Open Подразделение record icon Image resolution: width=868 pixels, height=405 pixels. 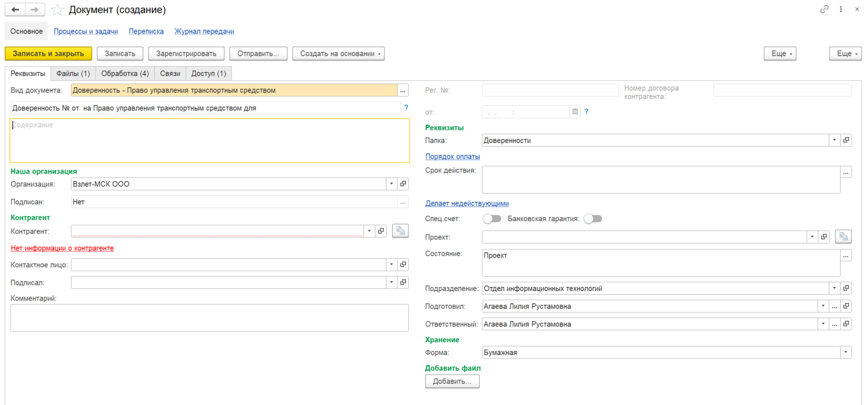coord(846,288)
